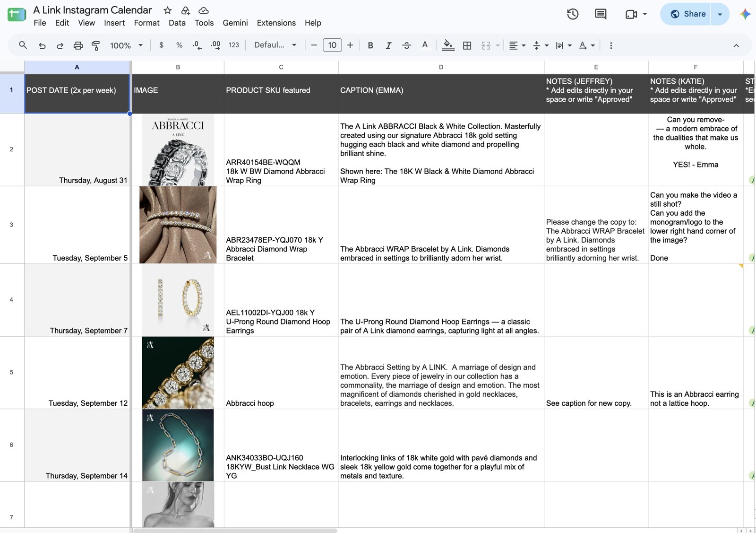Screen dimensions: 756x533
Task: Collapse the toolbar with the up chevron
Action: 736,45
